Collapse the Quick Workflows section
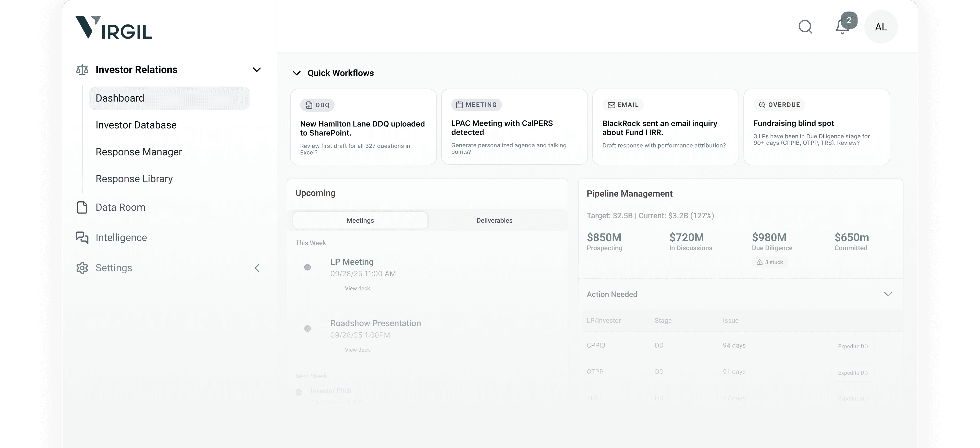 [297, 73]
